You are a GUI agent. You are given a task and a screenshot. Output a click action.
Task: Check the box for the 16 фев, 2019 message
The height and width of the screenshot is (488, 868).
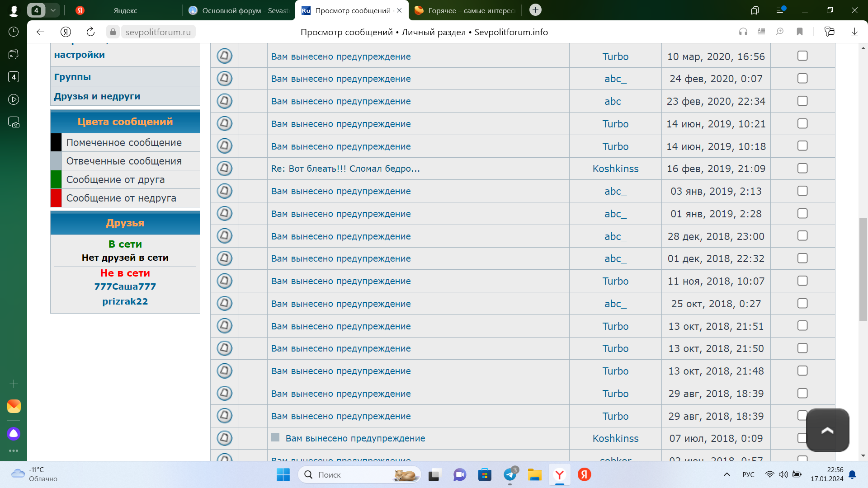[x=802, y=169]
